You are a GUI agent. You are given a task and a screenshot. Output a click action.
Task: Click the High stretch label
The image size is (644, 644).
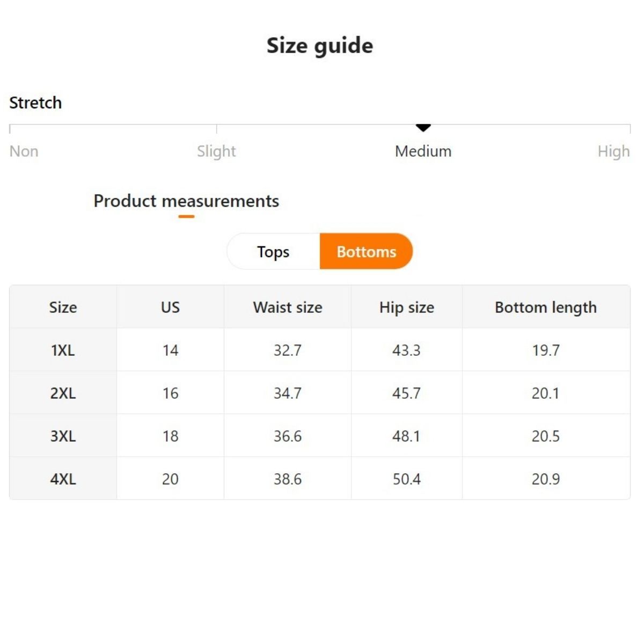coord(613,151)
